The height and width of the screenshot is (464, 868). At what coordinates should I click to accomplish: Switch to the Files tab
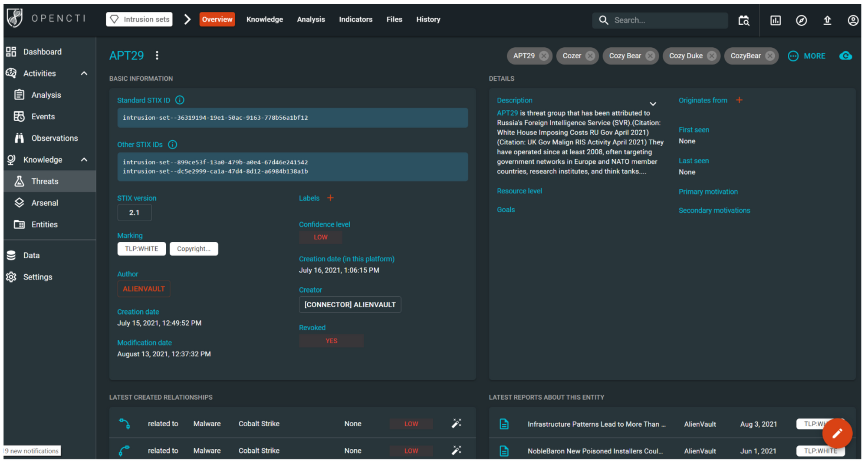(394, 19)
